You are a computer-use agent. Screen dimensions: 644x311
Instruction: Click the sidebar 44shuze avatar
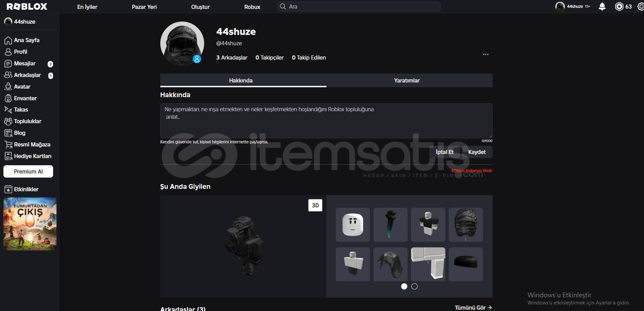pyautogui.click(x=8, y=22)
